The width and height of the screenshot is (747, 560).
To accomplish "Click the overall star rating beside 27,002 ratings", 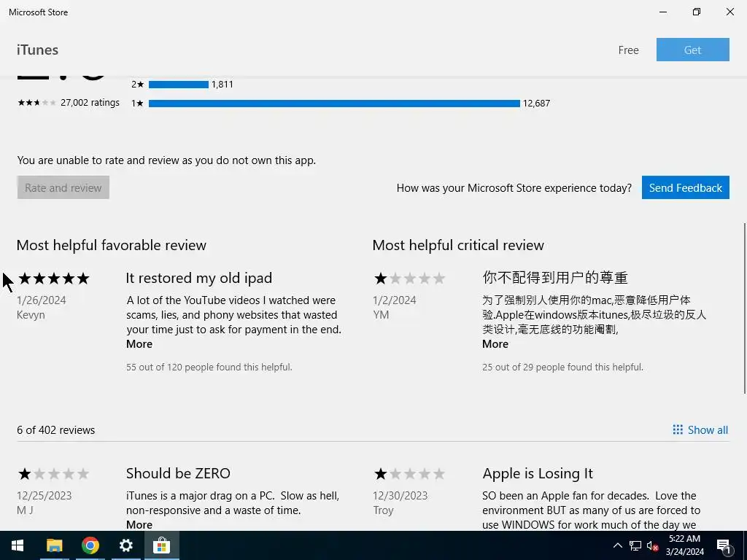I will 36,102.
